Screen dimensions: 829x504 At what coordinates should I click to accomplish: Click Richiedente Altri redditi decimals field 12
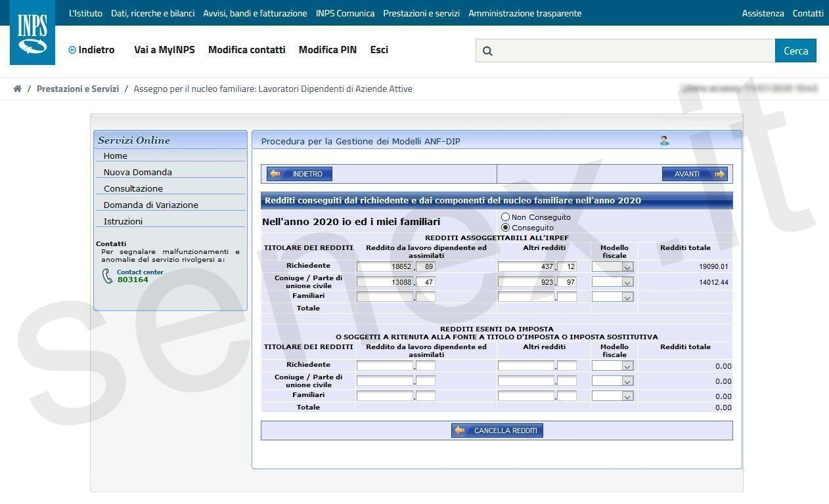click(x=567, y=266)
